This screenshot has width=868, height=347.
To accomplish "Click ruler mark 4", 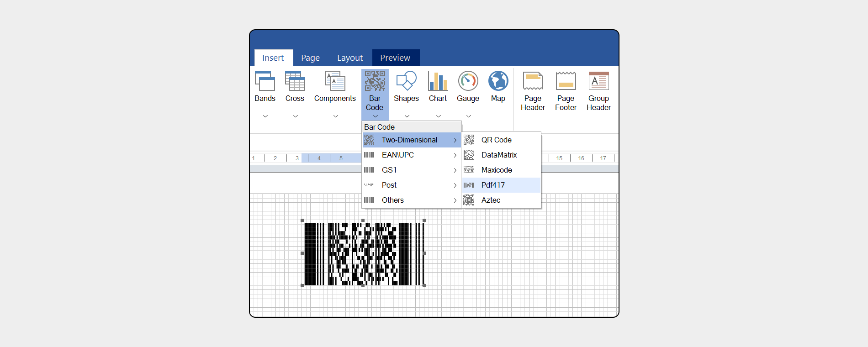I will coord(319,158).
